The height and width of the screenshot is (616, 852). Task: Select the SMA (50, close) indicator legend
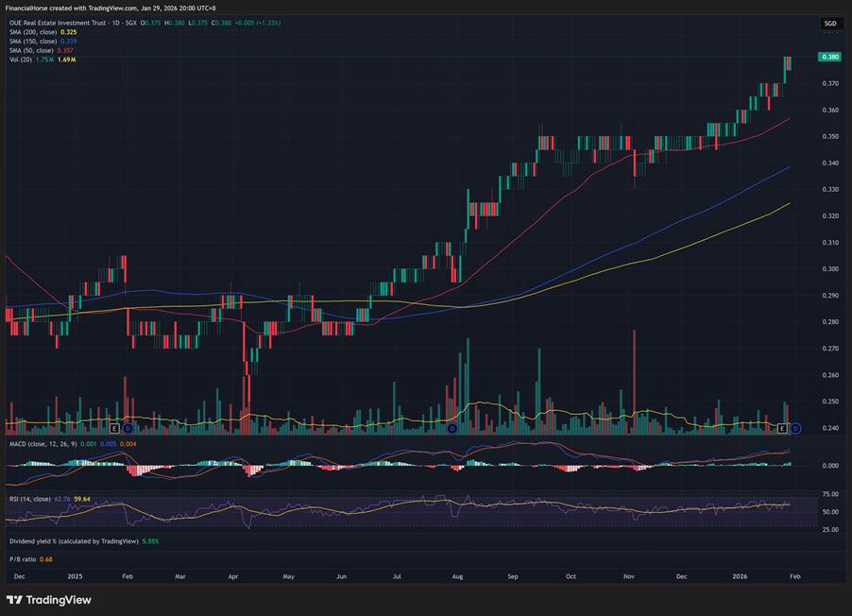[31, 50]
